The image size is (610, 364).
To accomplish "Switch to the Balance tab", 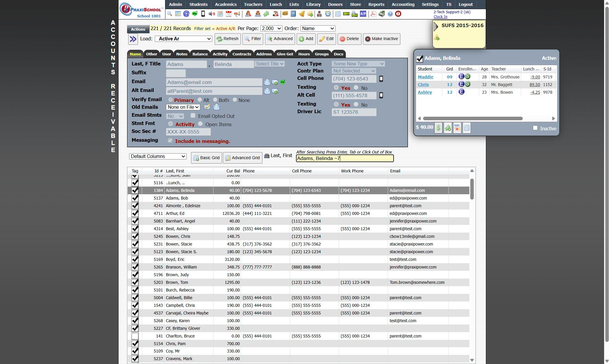I will 200,54.
